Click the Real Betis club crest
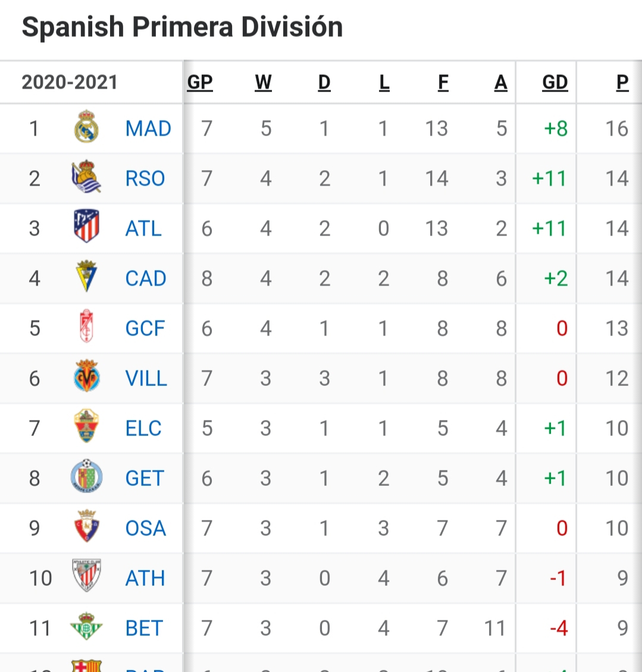This screenshot has height=672, width=642. coord(86,627)
